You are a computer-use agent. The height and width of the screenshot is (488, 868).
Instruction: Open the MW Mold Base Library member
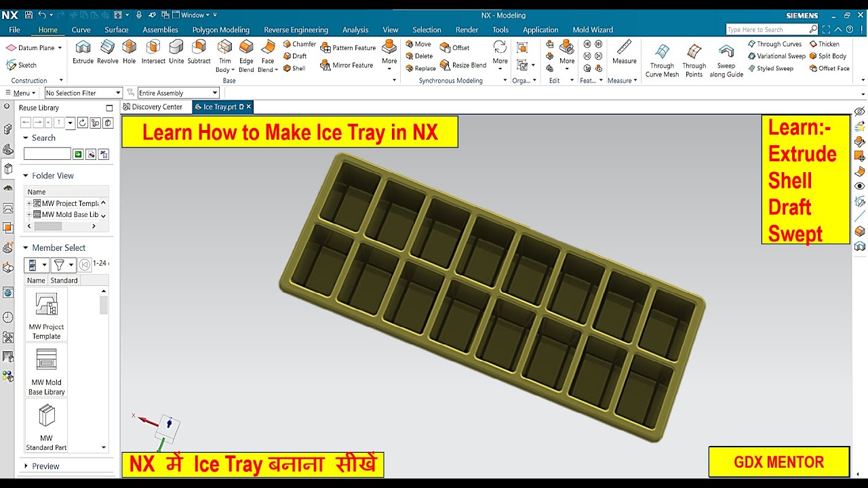coord(46,370)
